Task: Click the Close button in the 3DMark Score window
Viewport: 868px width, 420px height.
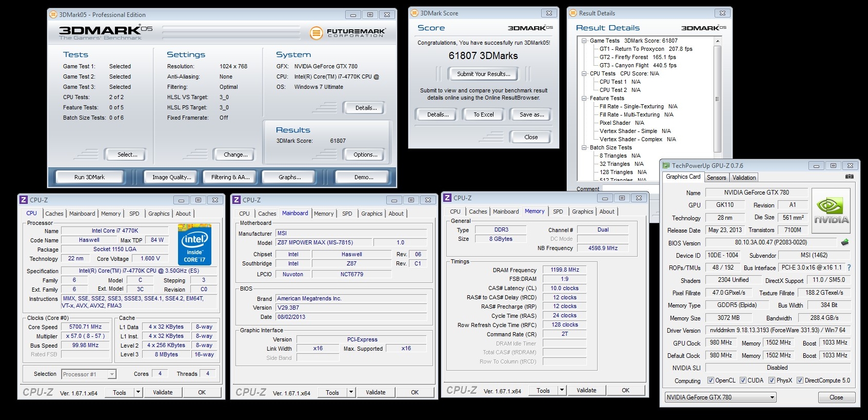Action: pyautogui.click(x=531, y=137)
